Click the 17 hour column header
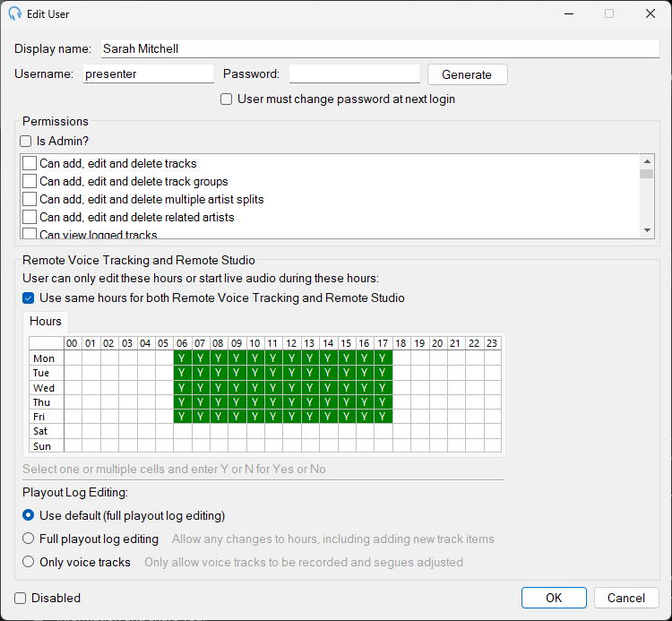 pos(383,343)
